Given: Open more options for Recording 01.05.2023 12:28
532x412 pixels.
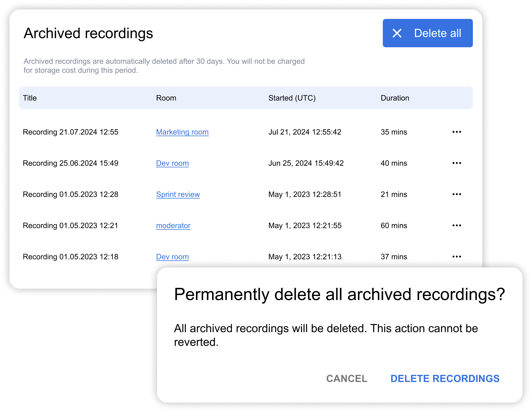Looking at the screenshot, I should [457, 194].
